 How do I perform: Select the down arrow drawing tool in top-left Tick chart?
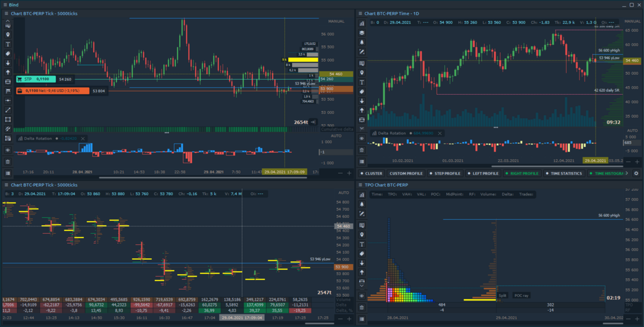click(7, 63)
